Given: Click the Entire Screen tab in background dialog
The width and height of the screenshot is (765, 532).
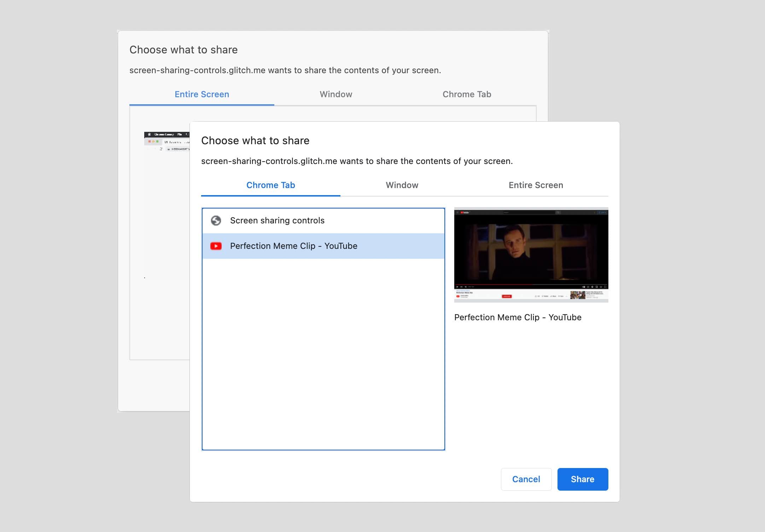Looking at the screenshot, I should [x=202, y=94].
